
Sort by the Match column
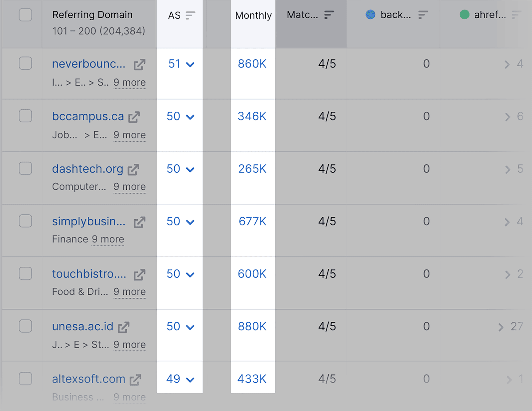tap(329, 15)
